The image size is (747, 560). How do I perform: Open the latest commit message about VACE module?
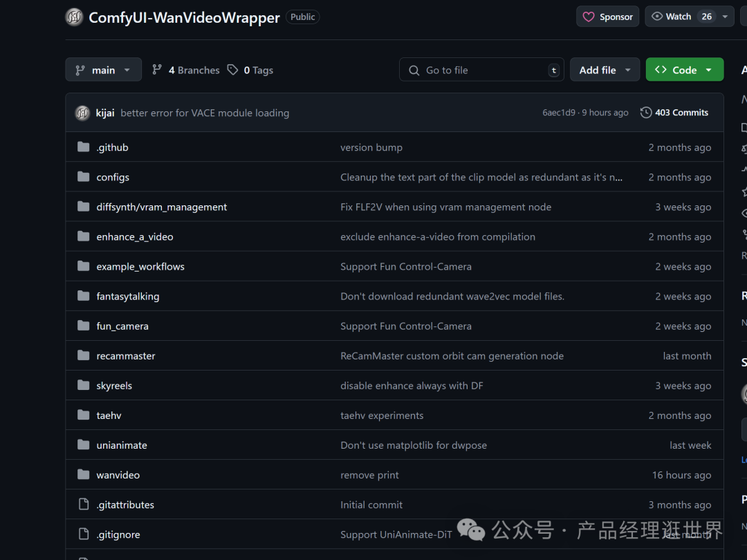tap(205, 113)
